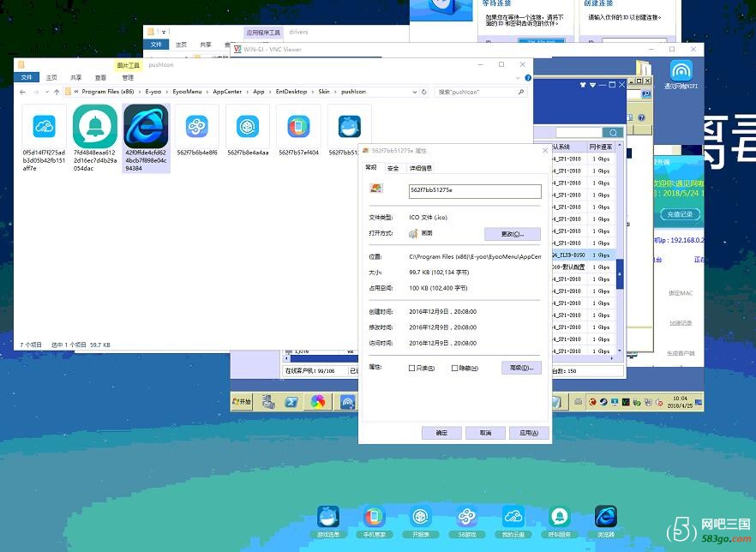
Task: Select the IE browser icon file 42f0ffde4cfd62
Action: coord(146,137)
